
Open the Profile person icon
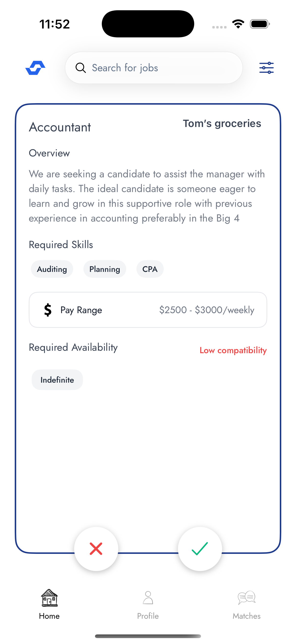[148, 598]
